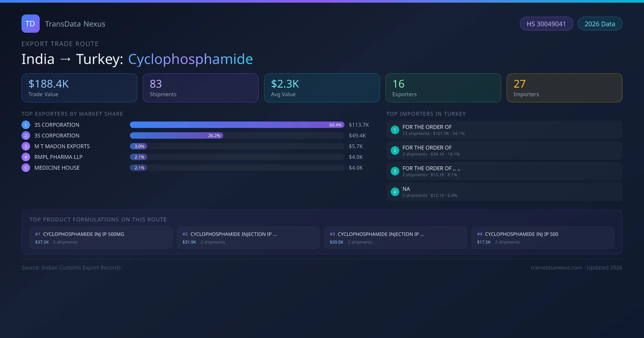The width and height of the screenshot is (644, 338).
Task: Select the $2.3K Avg Value card
Action: pos(322,88)
